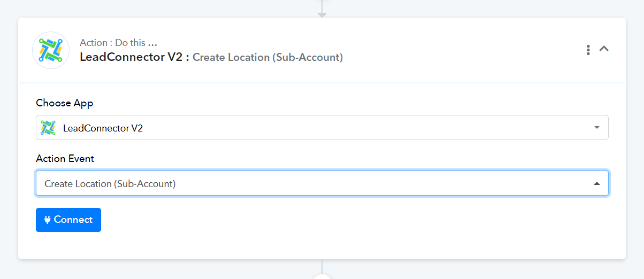Click blank space right of Connect button
This screenshot has width=644, height=279.
click(353, 220)
